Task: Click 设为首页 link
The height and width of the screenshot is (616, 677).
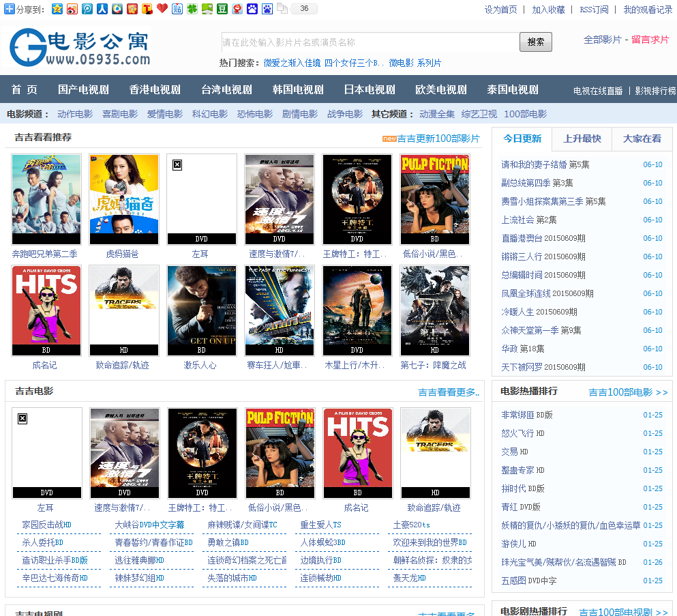Action: click(500, 10)
